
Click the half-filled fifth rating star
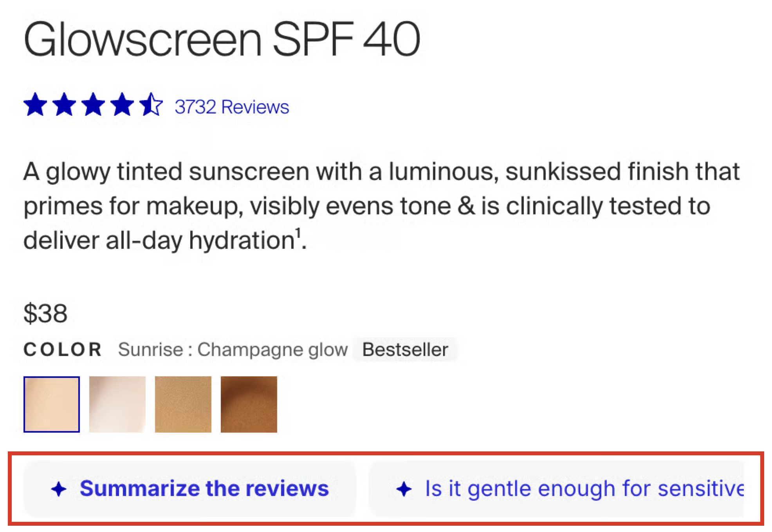tap(152, 104)
